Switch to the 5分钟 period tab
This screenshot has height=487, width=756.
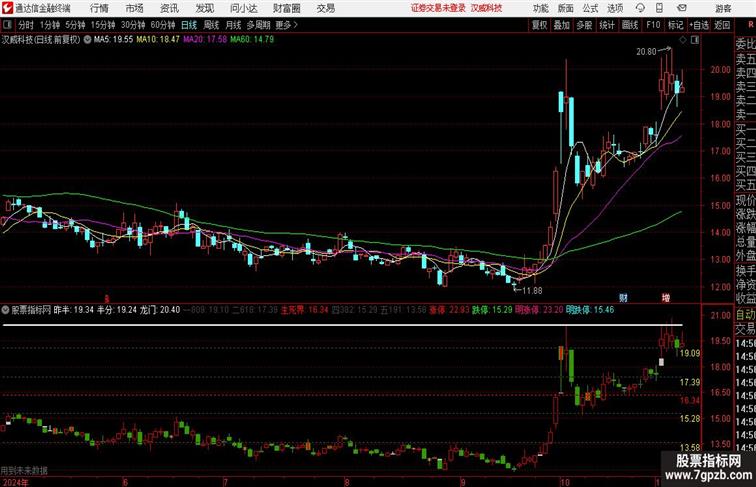pyautogui.click(x=75, y=25)
